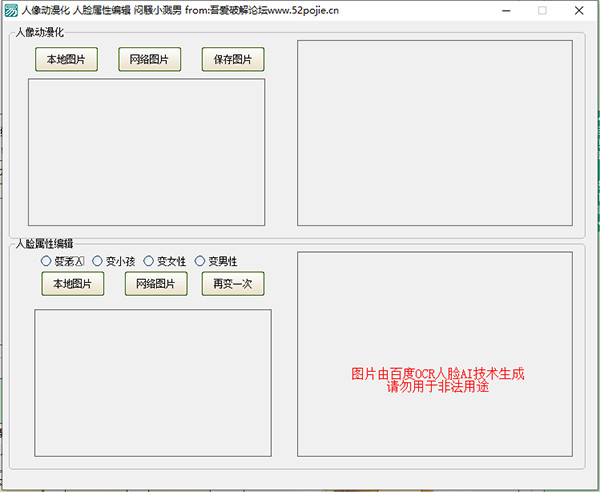Click the 再变一次 button
The image size is (600, 492).
point(233,283)
